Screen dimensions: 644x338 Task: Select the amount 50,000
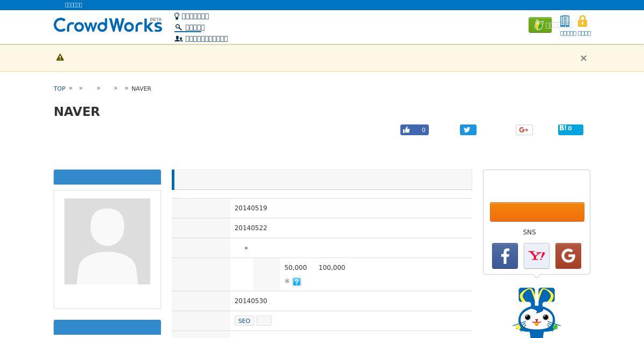(296, 268)
